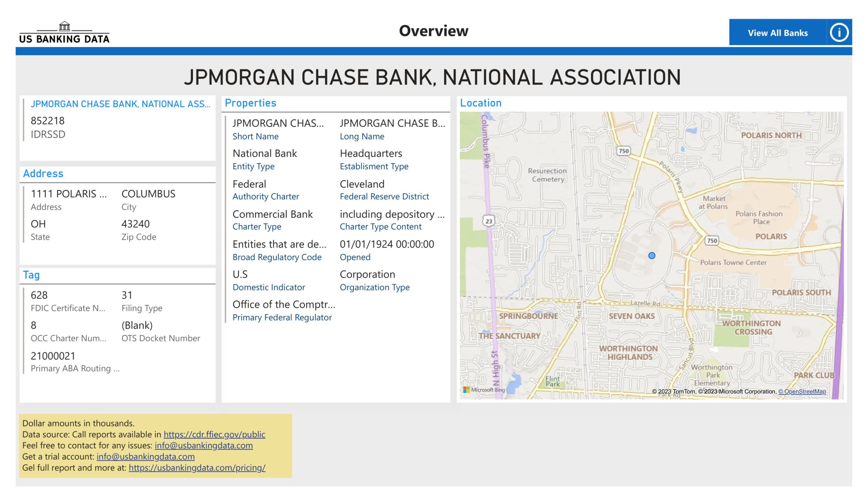Click the Commercial Bank charter type
This screenshot has width=868, height=502.
[273, 214]
